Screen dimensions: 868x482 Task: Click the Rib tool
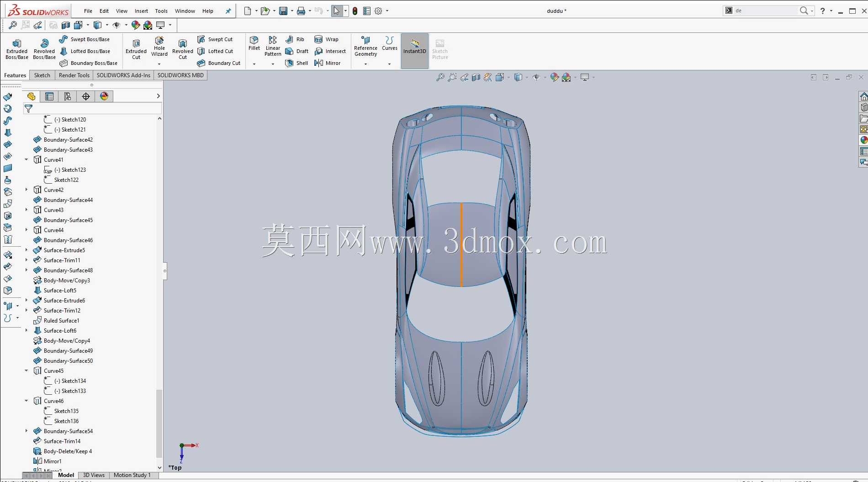tap(295, 39)
